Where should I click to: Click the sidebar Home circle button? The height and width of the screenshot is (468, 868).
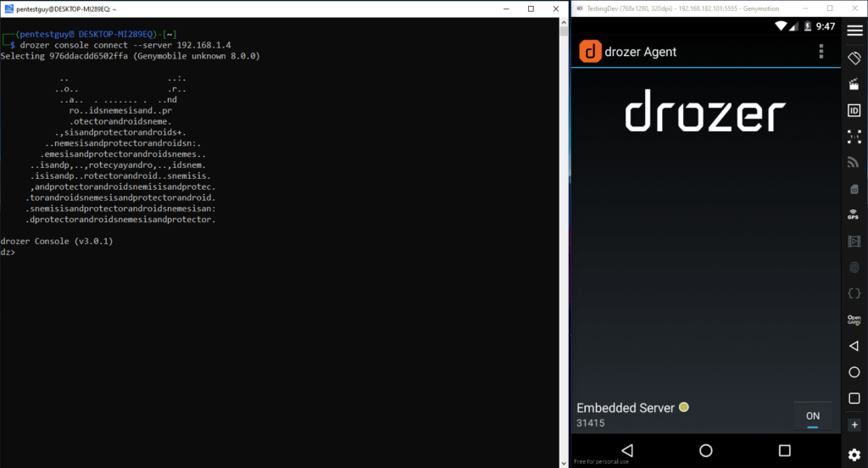tap(854, 372)
